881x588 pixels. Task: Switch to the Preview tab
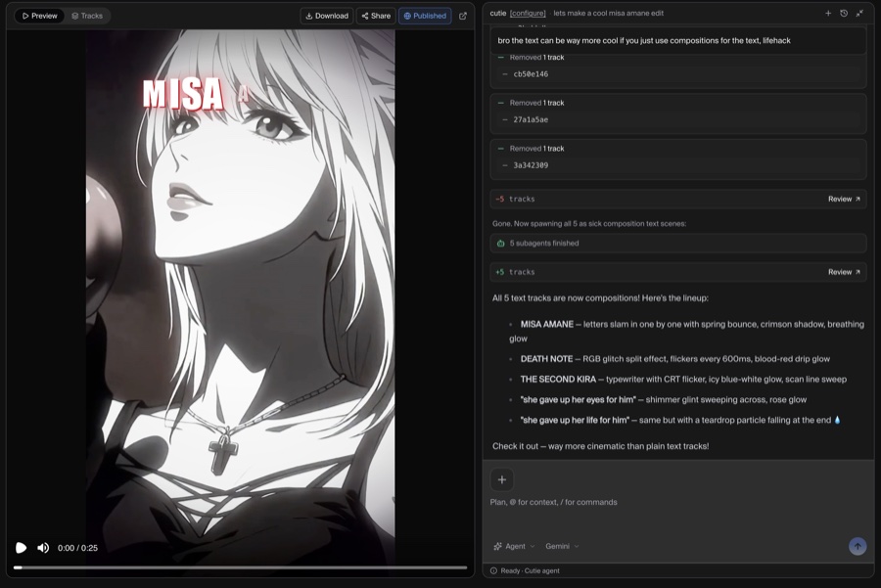tap(39, 16)
